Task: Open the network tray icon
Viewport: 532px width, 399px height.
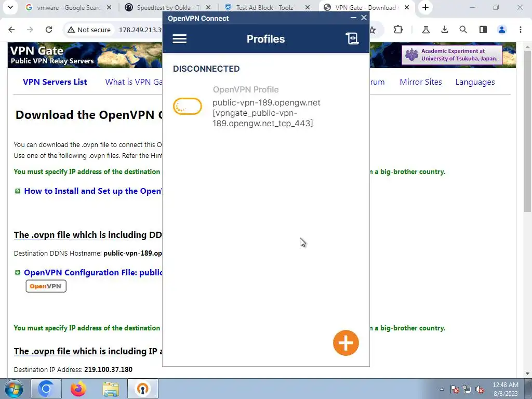Action: click(x=467, y=389)
